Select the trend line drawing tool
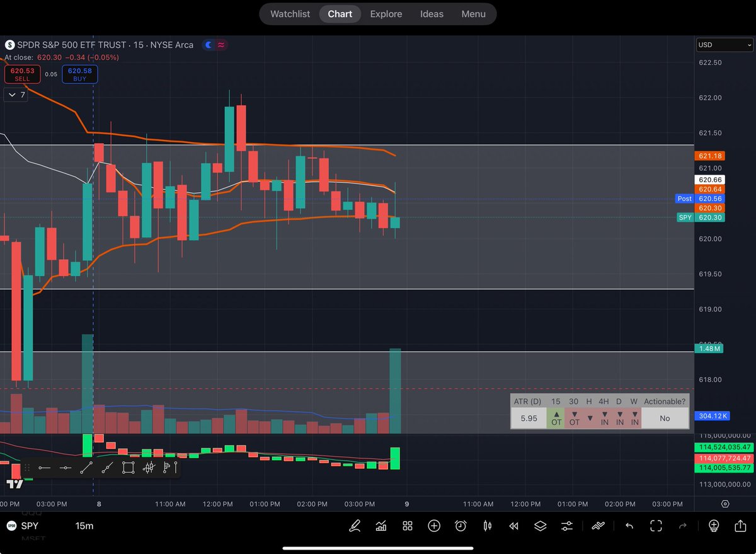Image resolution: width=756 pixels, height=554 pixels. click(86, 468)
